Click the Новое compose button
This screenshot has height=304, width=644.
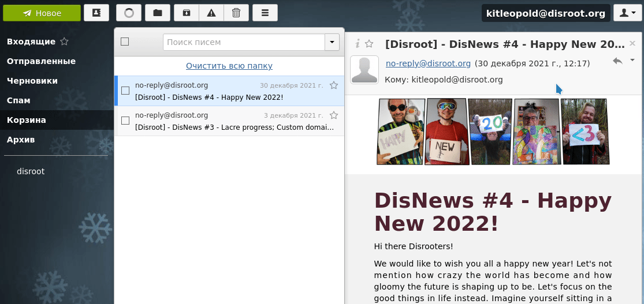coord(42,13)
